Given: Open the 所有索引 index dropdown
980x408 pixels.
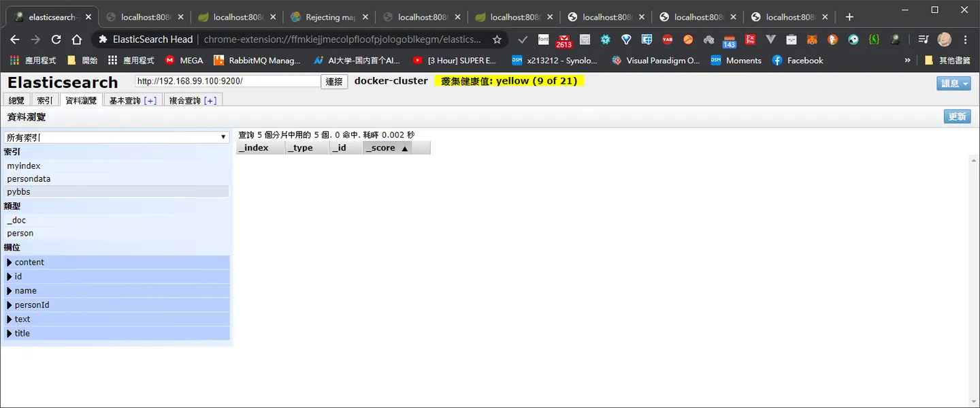Looking at the screenshot, I should (x=116, y=138).
